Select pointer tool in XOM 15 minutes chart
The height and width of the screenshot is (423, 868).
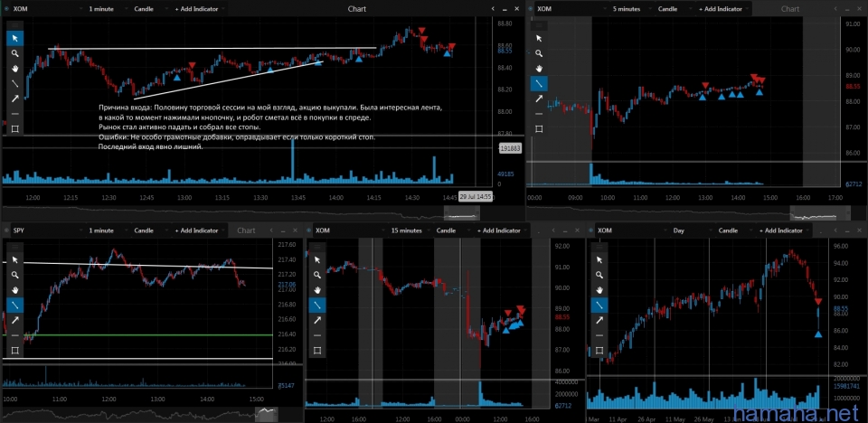point(317,259)
